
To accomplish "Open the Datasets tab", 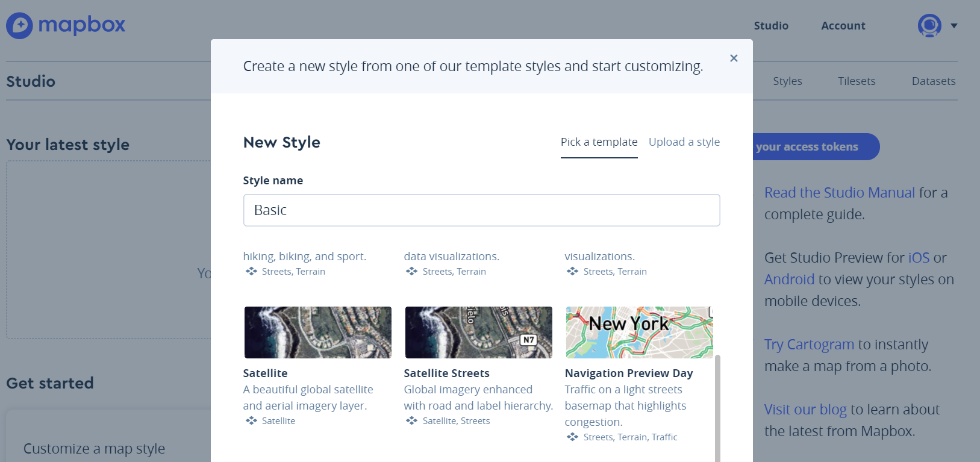I will pos(933,81).
